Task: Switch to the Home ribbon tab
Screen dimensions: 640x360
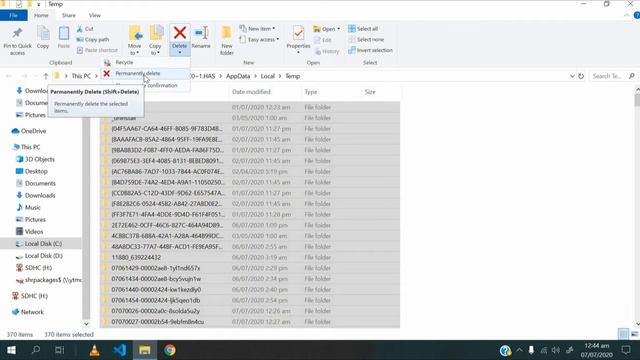Action: point(41,16)
